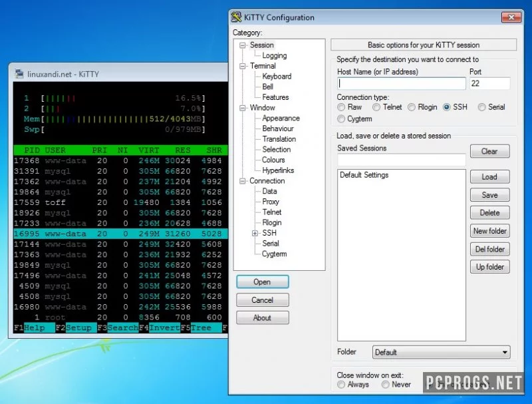Focus the Saved Sessions name field
Image resolution: width=532 pixels, height=404 pixels.
coord(402,160)
